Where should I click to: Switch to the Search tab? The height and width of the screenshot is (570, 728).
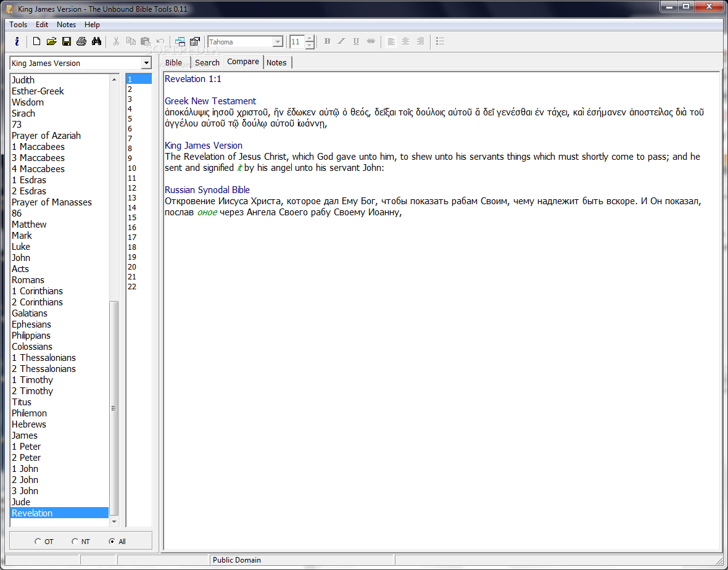pos(207,63)
